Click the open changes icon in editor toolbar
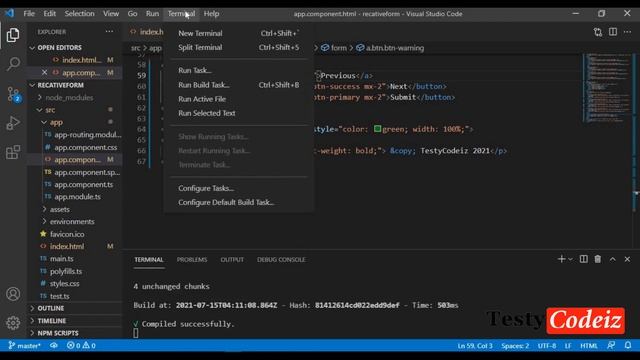The width and height of the screenshot is (640, 360). pos(598,32)
